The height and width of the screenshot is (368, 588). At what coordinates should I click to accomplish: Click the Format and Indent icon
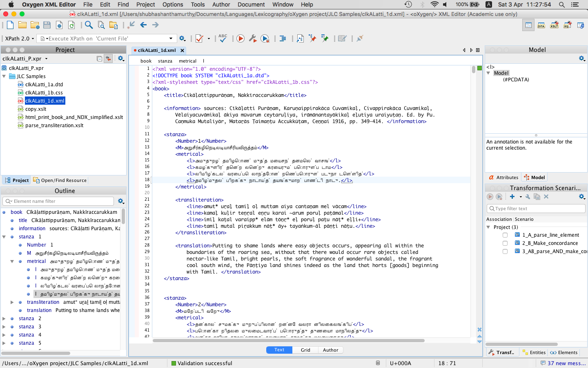point(283,38)
